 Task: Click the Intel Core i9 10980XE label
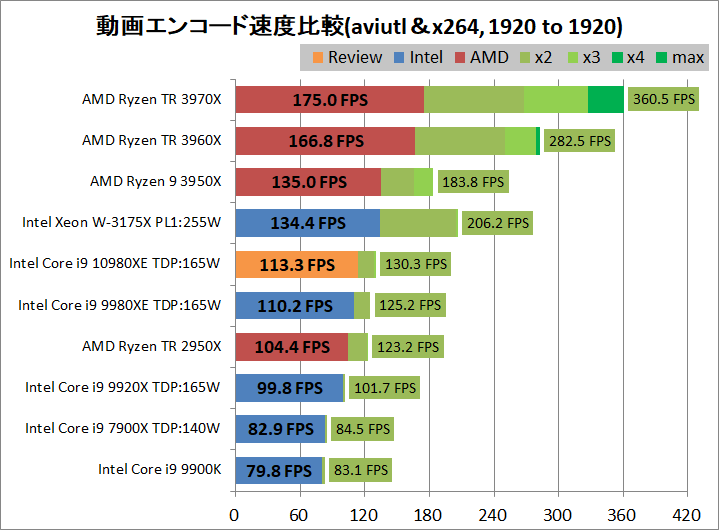point(115,264)
